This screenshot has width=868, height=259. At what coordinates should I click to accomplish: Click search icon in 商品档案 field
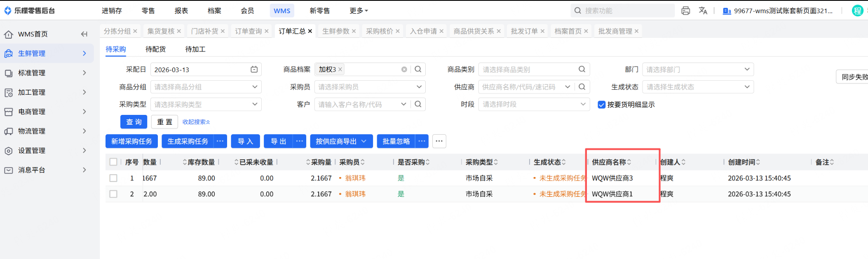(418, 70)
